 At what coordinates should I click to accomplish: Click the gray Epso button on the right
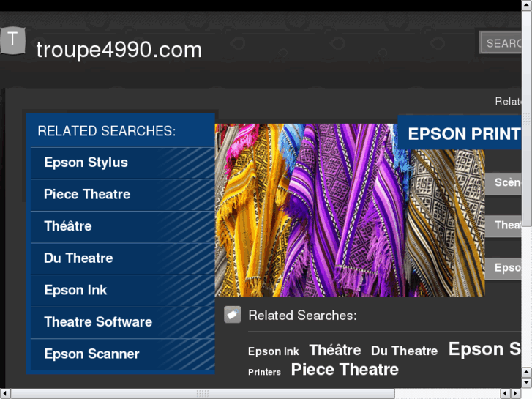pos(503,269)
